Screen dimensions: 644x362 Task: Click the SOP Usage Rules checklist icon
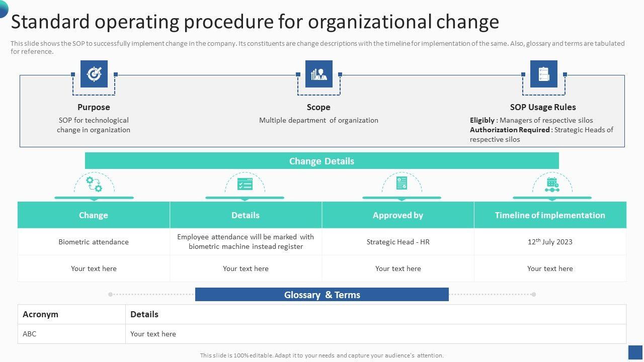pos(544,74)
